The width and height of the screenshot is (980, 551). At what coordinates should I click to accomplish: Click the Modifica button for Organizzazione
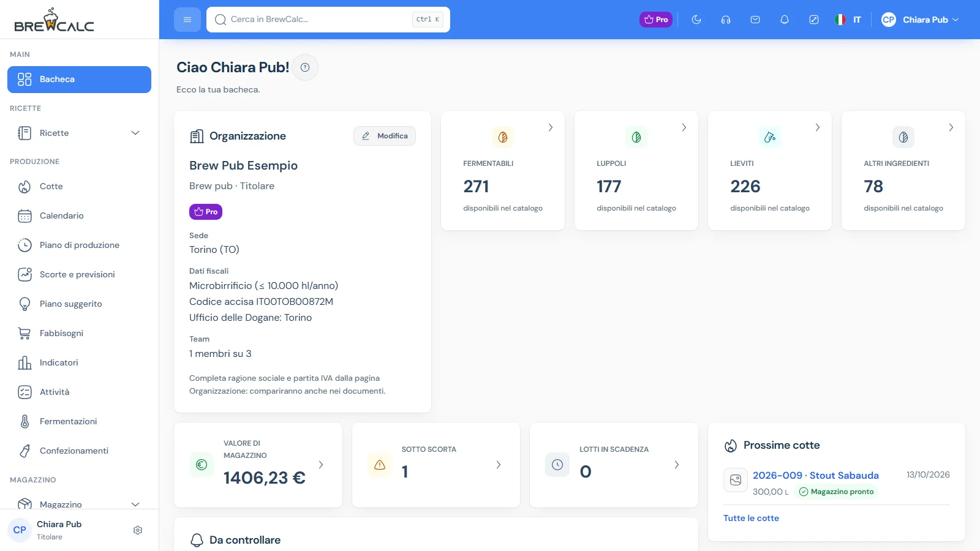pos(385,136)
